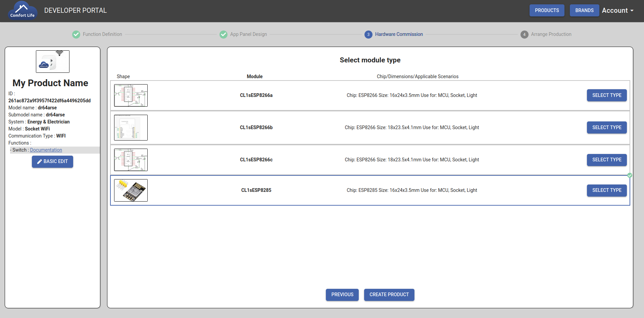Open the CL1sESP8266c schematic thumbnail
The width and height of the screenshot is (644, 318).
point(131,160)
